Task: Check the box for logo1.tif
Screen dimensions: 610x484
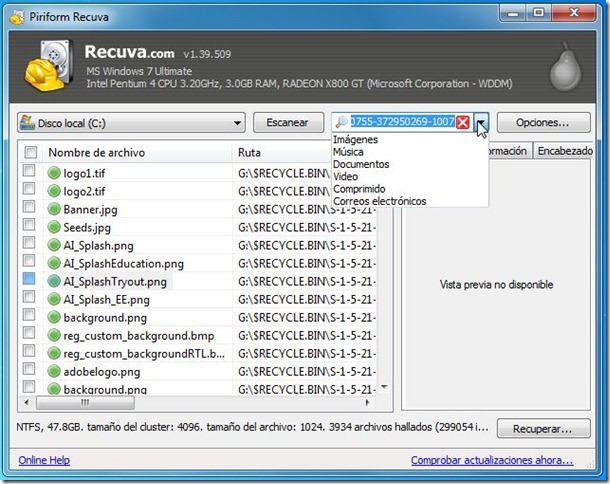Action: 29,170
